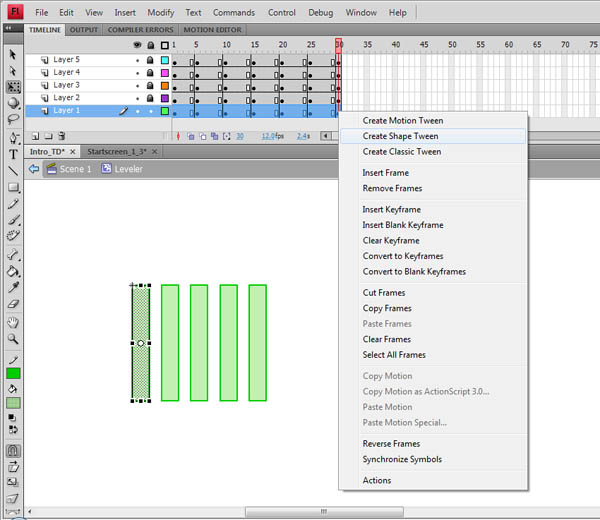Pick the Lasso tool

coord(13,120)
